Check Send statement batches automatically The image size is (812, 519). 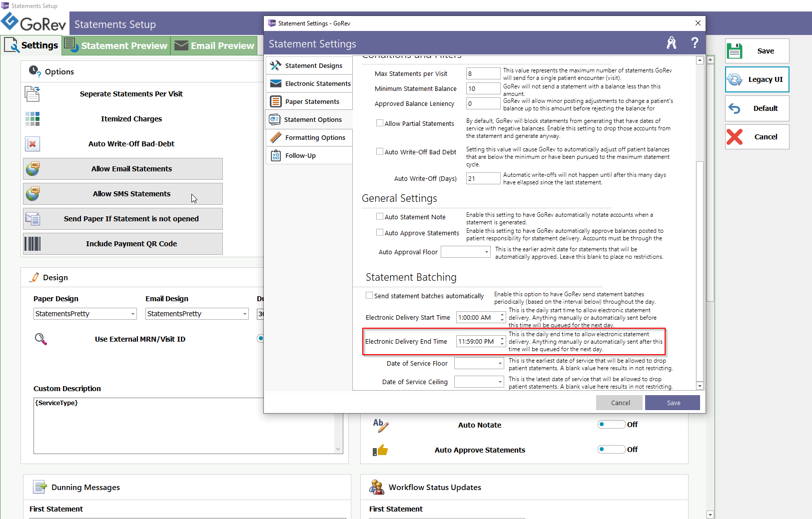coord(369,295)
